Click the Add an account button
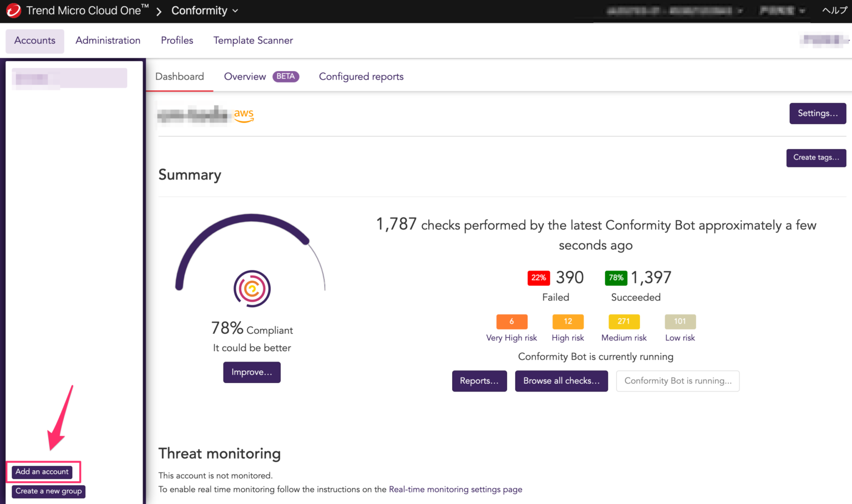The height and width of the screenshot is (504, 852). [x=43, y=472]
